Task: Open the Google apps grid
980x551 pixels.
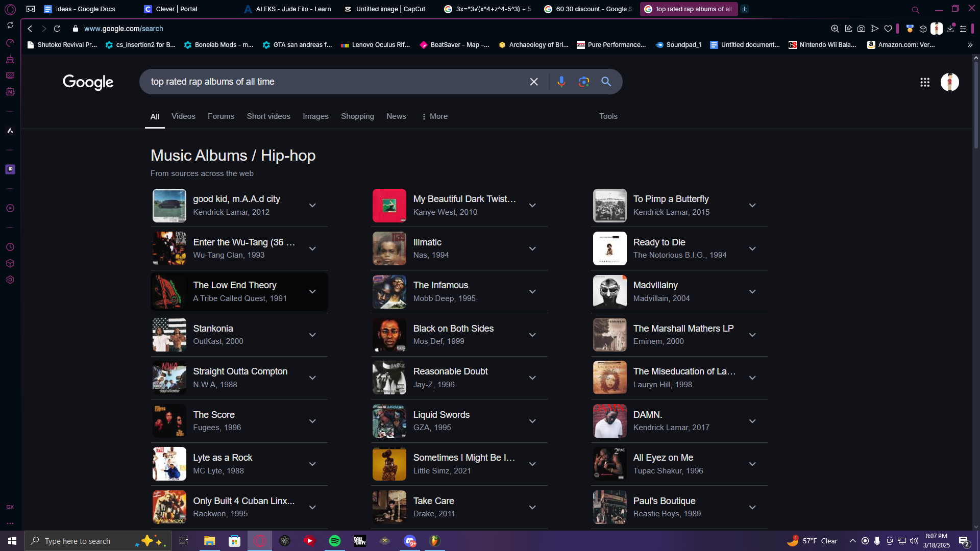Action: click(x=925, y=82)
